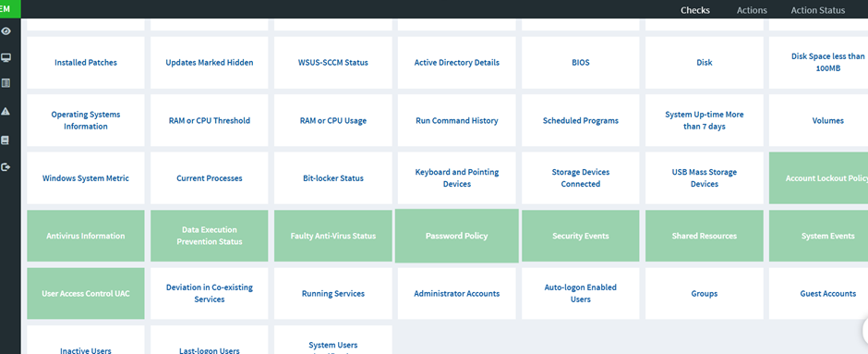Deselect Data Execution Prevention Status tile
The width and height of the screenshot is (868, 354).
point(210,236)
